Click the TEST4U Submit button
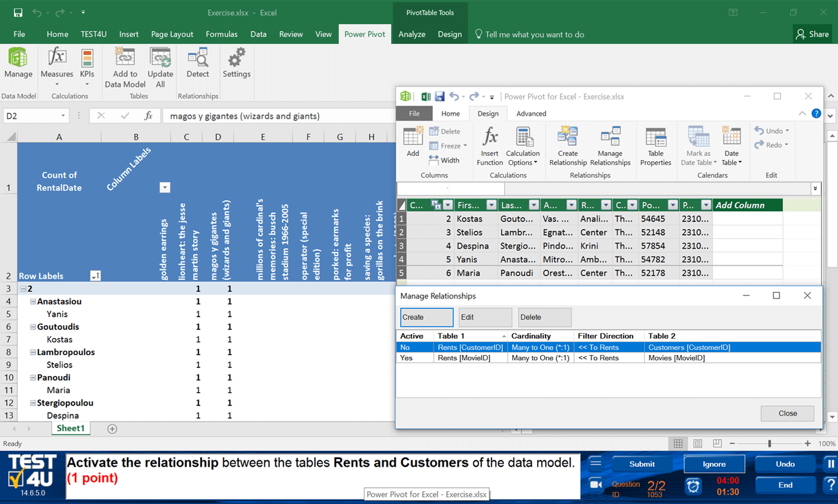Image resolution: width=838 pixels, height=504 pixels. click(642, 464)
